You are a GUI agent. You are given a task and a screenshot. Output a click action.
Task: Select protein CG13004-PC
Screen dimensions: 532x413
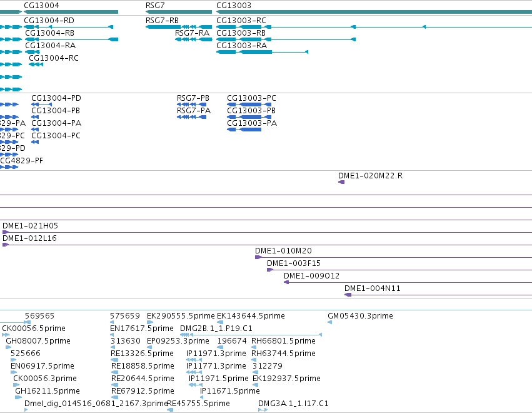(x=56, y=136)
